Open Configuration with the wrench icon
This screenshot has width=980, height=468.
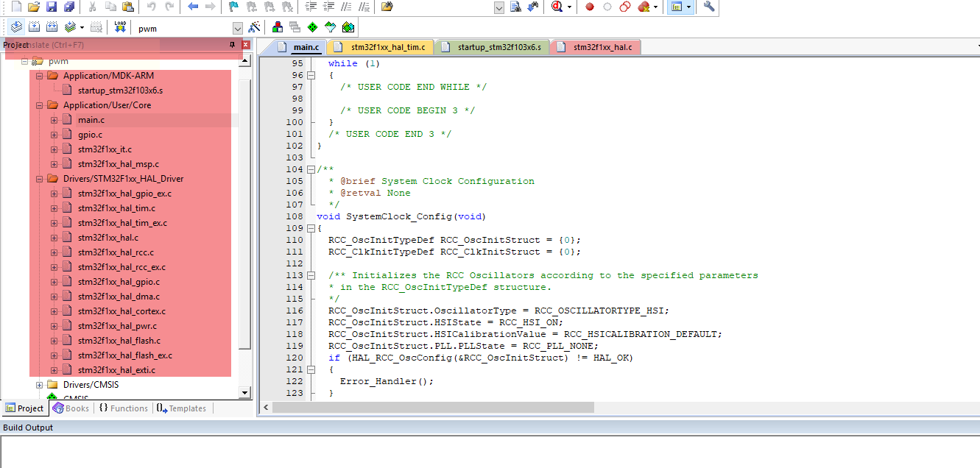pyautogui.click(x=709, y=7)
